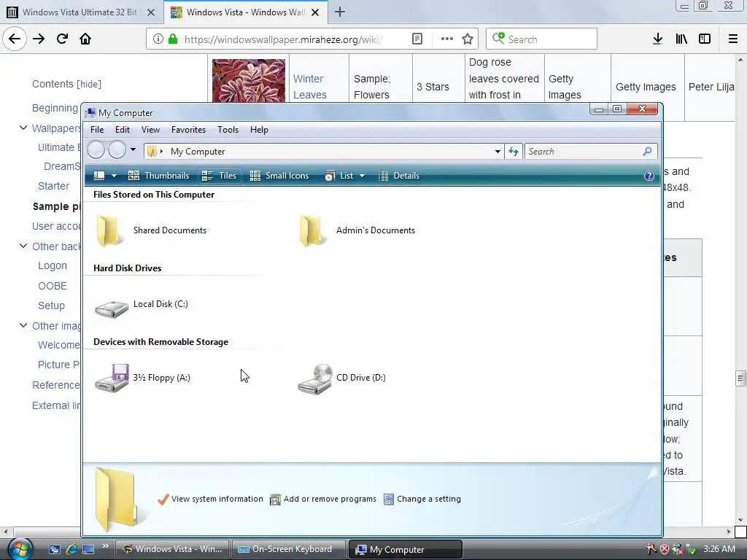
Task: Collapse the Wallpapers section in the contents
Action: (x=23, y=128)
